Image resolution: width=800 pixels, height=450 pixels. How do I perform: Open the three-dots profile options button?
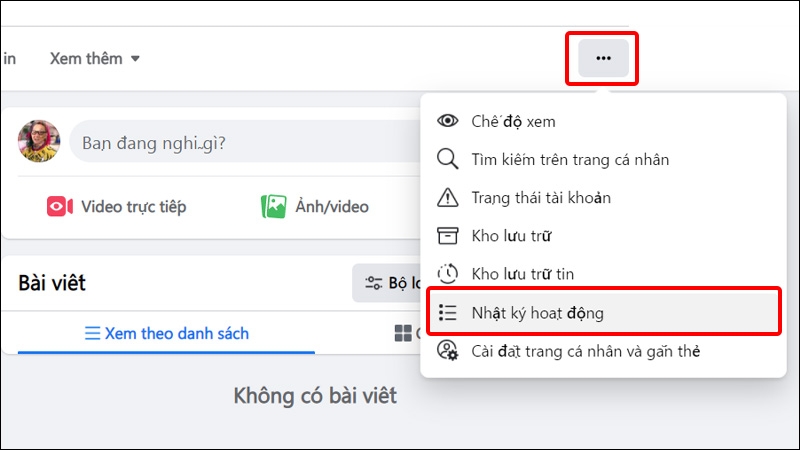[x=603, y=58]
